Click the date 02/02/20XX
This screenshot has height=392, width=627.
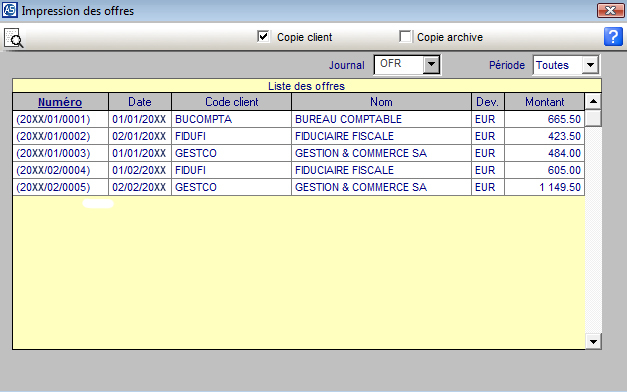click(139, 187)
